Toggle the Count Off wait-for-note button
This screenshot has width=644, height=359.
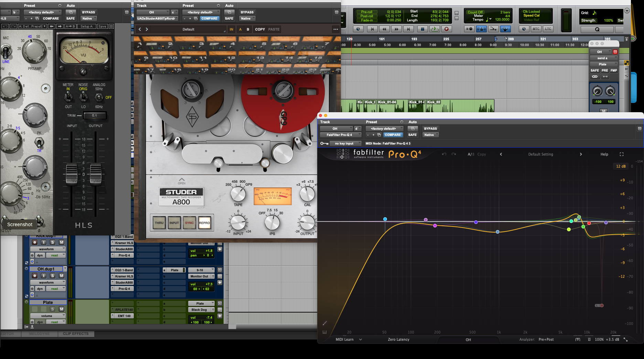[x=469, y=29]
